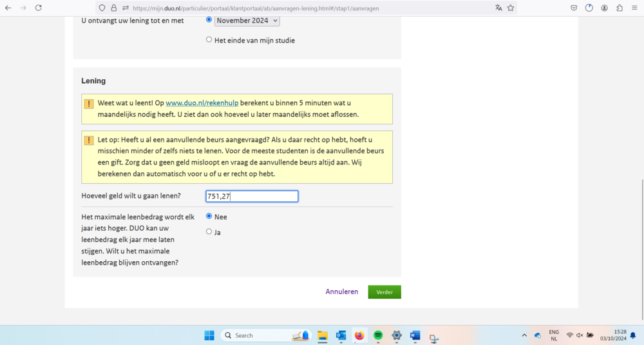This screenshot has width=644, height=345.
Task: Click the browser reload page icon
Action: coord(39,8)
